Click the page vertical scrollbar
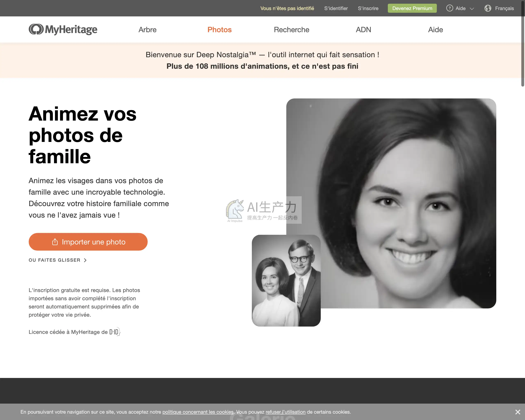Image resolution: width=525 pixels, height=420 pixels. 523,44
